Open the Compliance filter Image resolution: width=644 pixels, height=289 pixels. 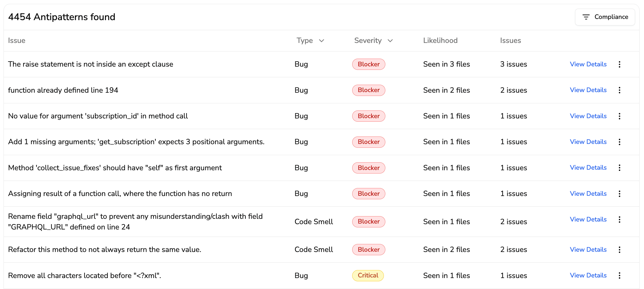605,17
